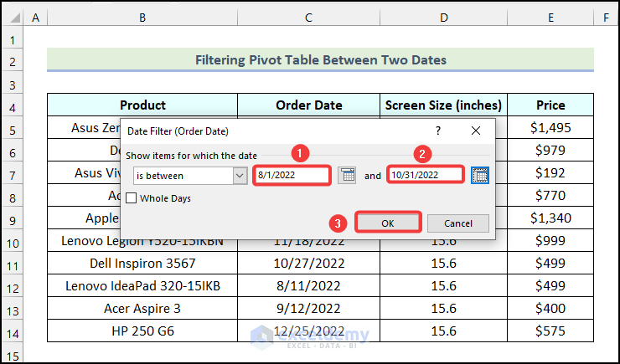The width and height of the screenshot is (620, 364).
Task: Select the Price header cell
Action: click(551, 105)
